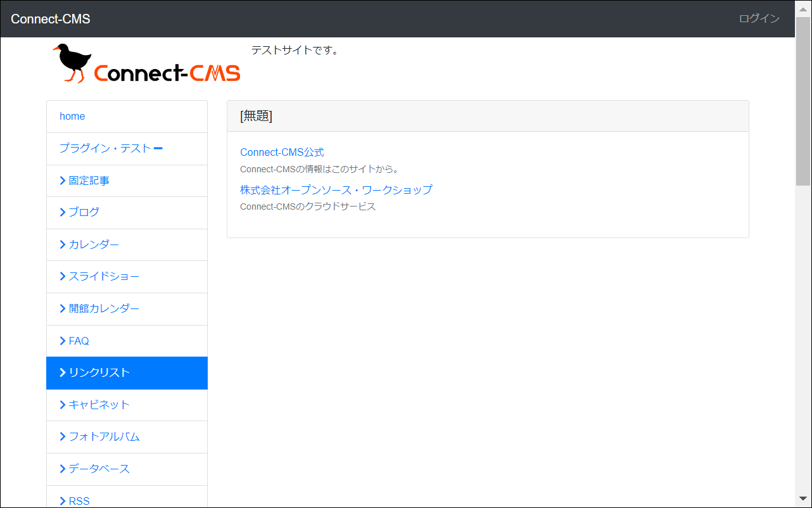Click the chevron beside キャビネット

tap(63, 405)
